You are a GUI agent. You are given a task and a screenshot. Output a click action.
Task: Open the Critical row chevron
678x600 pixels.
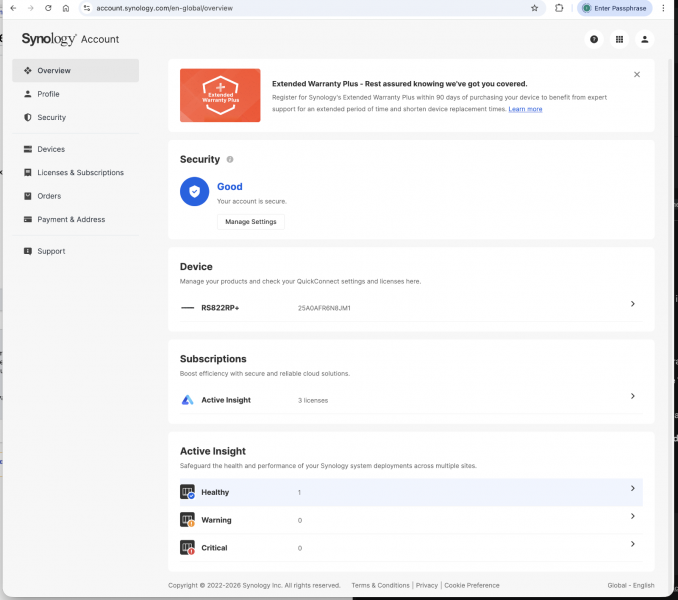coord(633,544)
